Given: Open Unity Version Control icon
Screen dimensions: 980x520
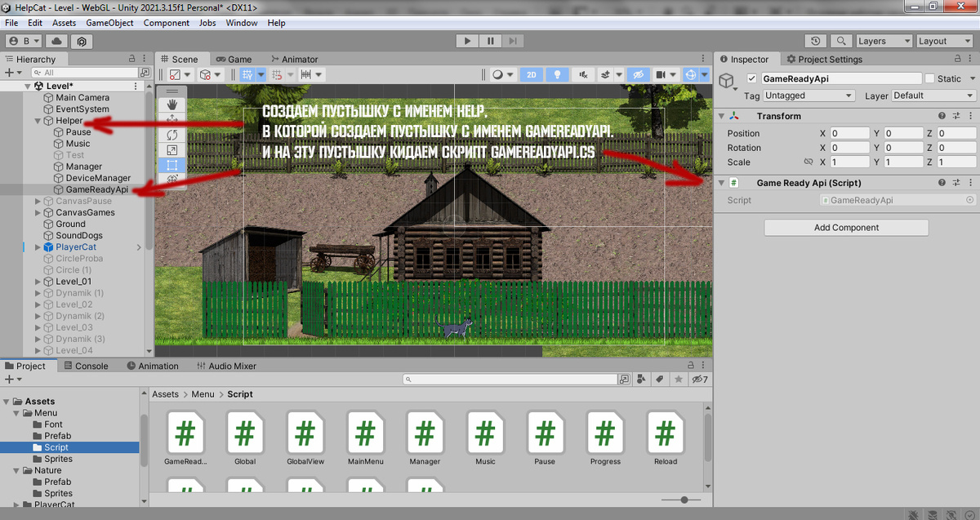Looking at the screenshot, I should pos(81,41).
